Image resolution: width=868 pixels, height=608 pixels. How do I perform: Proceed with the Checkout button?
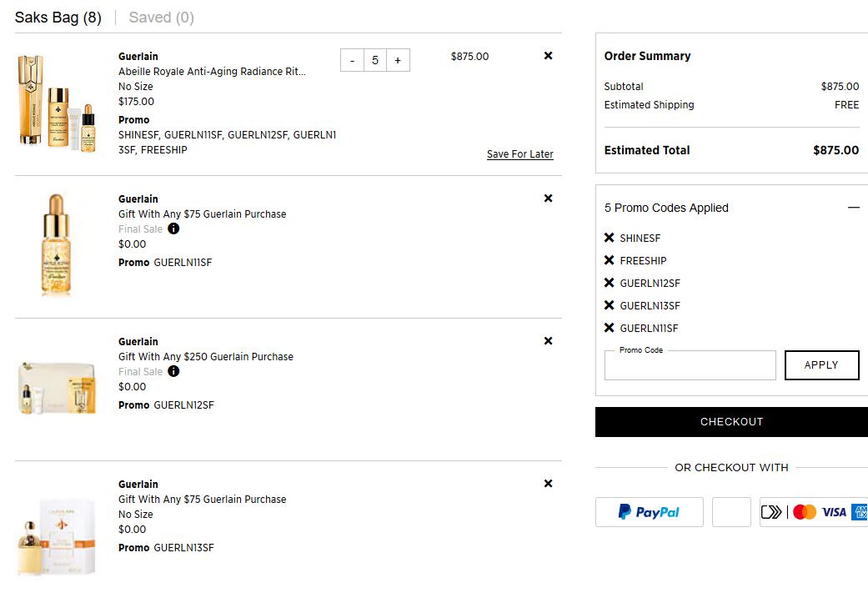click(x=731, y=422)
